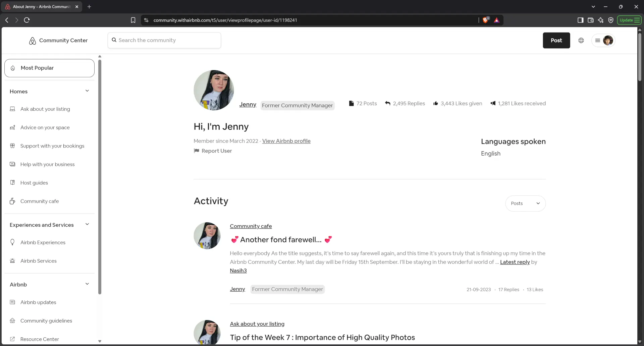Viewport: 644px width, 346px height.
Task: Click the Community cafe cup icon
Action: point(12,201)
